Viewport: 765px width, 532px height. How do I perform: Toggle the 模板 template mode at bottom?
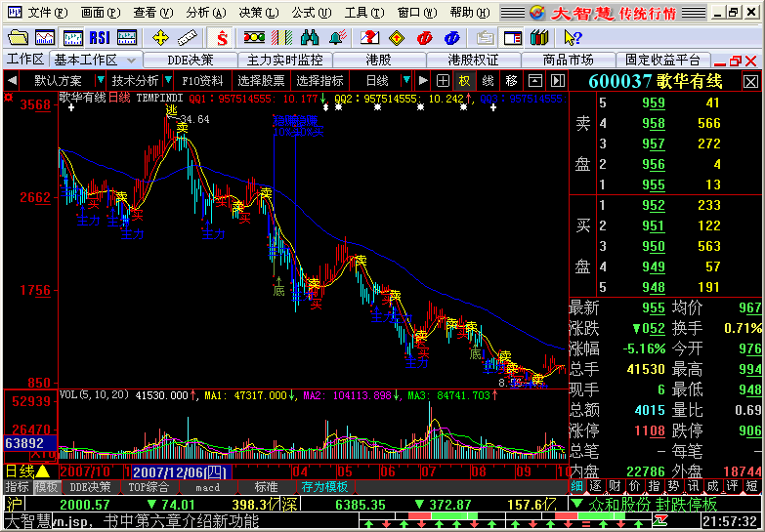pyautogui.click(x=47, y=487)
